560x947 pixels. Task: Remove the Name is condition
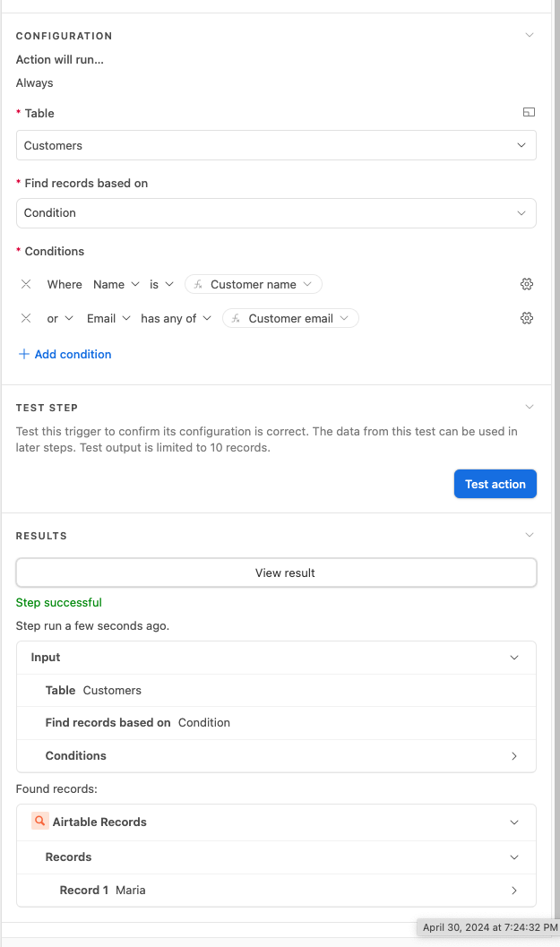tap(26, 284)
